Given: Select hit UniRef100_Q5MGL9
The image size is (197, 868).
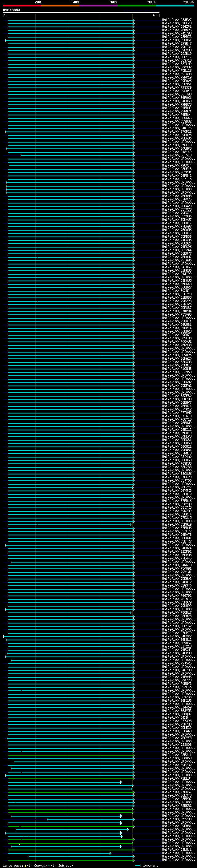Looking at the screenshot, I should tap(177, 525).
